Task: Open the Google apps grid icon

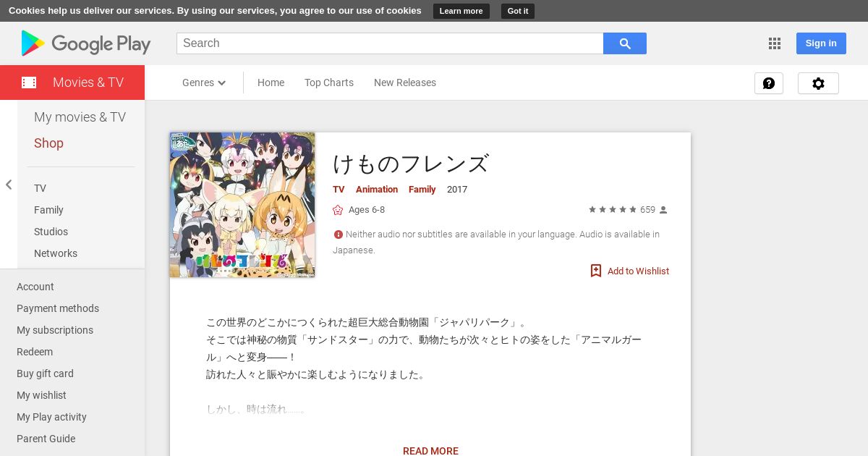Action: 775,43
